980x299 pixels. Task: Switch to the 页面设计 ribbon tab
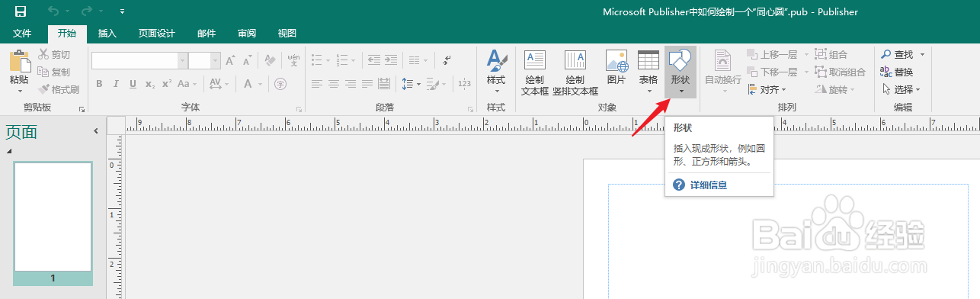157,34
